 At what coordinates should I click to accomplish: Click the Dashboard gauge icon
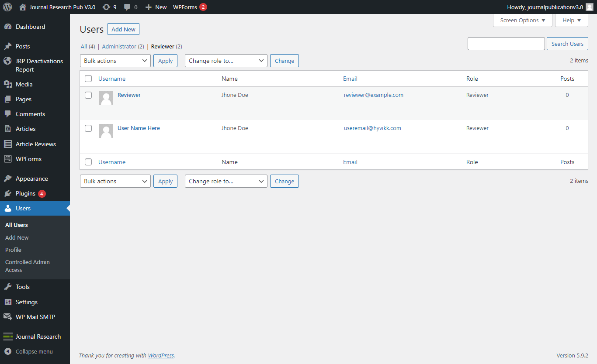click(8, 27)
